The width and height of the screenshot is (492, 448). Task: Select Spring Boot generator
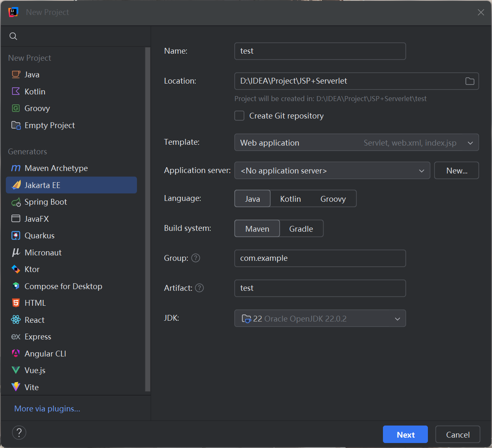click(x=71, y=202)
